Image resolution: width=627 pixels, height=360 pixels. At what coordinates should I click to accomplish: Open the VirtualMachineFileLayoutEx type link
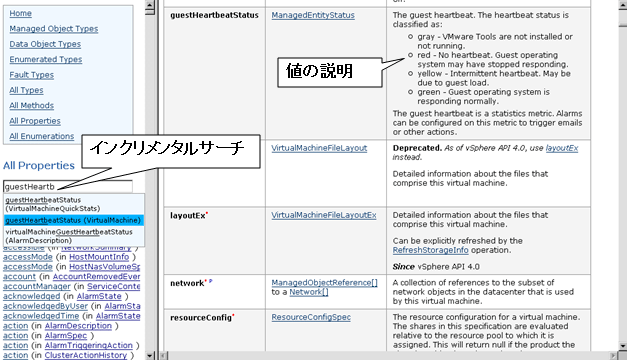(323, 215)
